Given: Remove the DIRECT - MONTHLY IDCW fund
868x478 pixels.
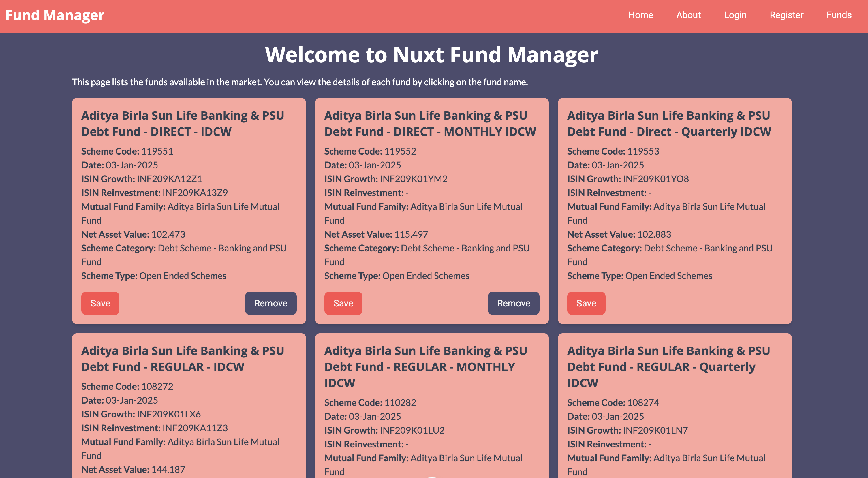Looking at the screenshot, I should [x=514, y=303].
